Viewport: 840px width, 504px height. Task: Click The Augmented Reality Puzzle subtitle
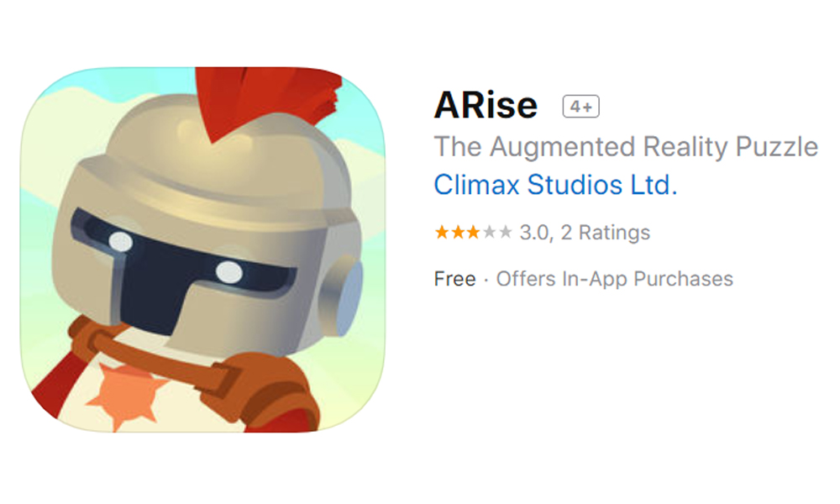click(626, 147)
